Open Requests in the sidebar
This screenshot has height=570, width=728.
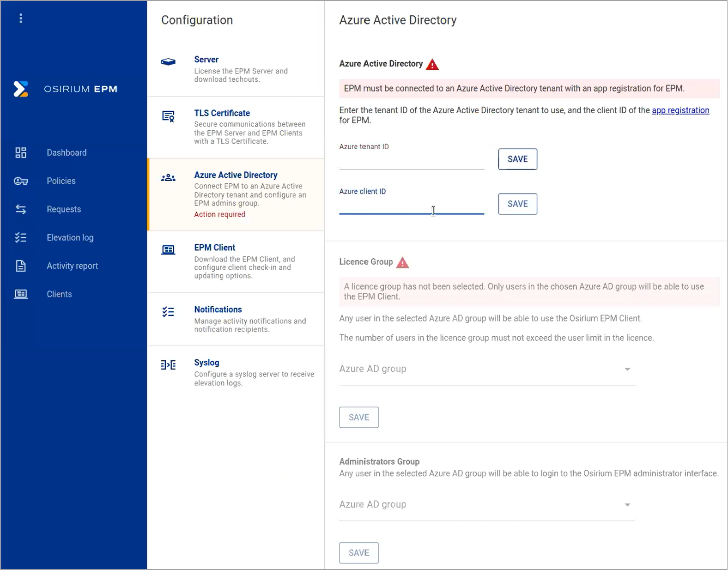(64, 209)
